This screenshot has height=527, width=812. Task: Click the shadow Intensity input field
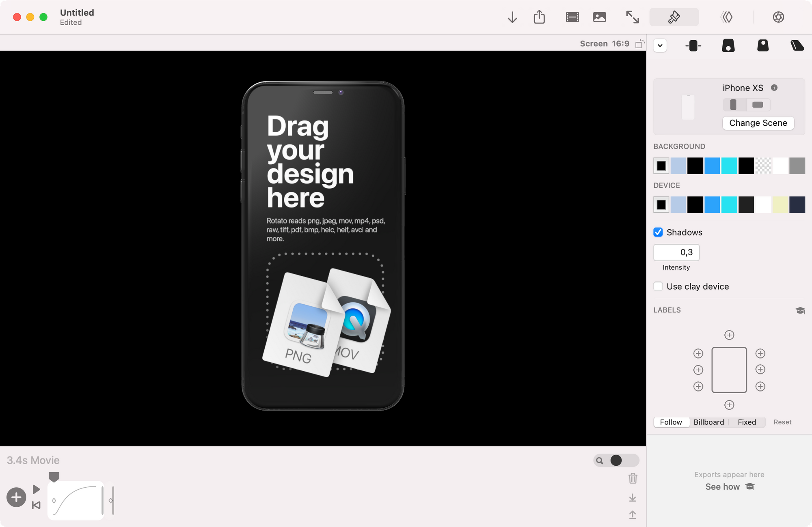pyautogui.click(x=676, y=252)
